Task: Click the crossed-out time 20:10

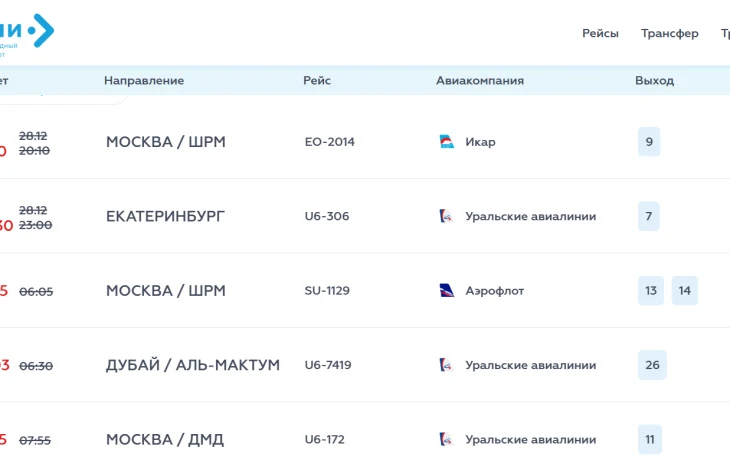Action: tap(34, 151)
